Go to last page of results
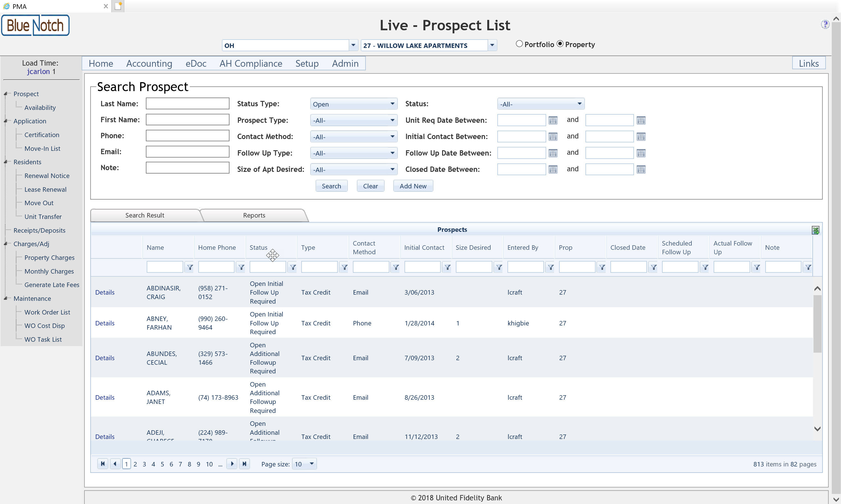Screen dimensions: 841x504 click(x=244, y=464)
